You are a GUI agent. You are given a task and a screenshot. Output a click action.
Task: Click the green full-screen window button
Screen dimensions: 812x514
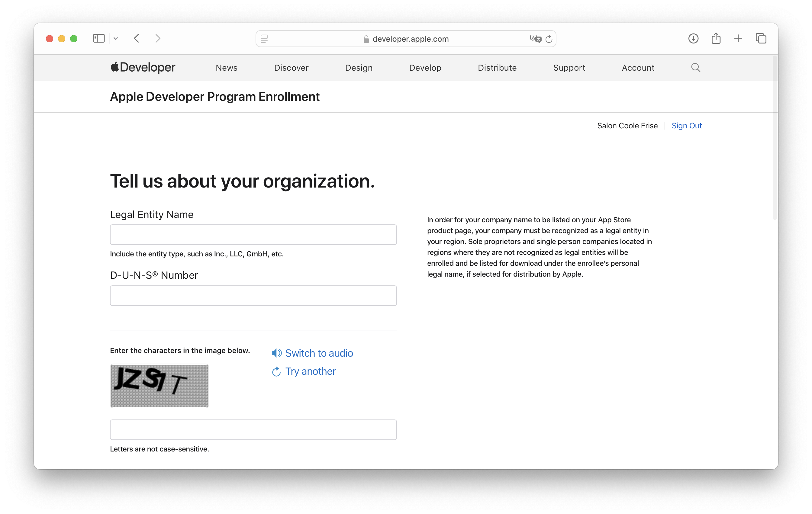tap(74, 38)
